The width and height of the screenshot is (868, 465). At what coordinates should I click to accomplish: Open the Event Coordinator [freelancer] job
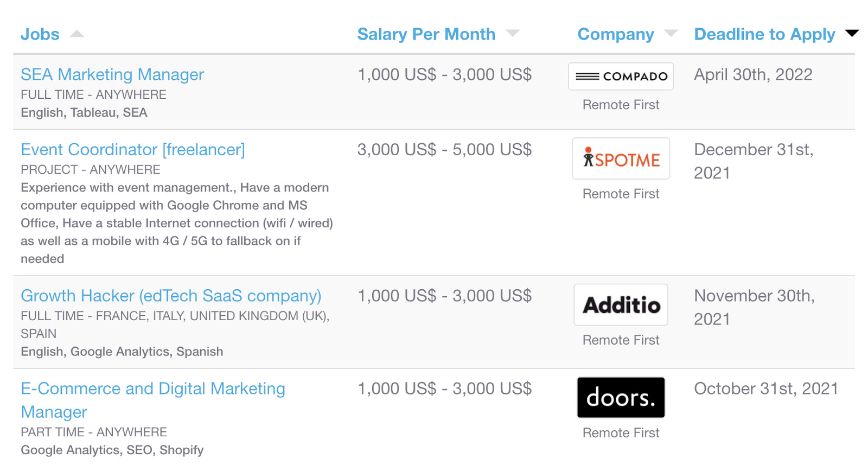click(x=133, y=149)
